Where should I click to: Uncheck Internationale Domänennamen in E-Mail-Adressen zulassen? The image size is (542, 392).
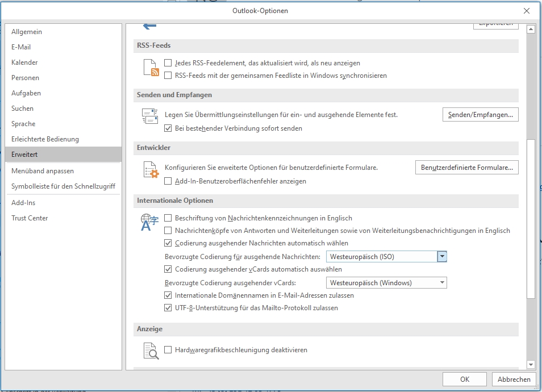168,295
